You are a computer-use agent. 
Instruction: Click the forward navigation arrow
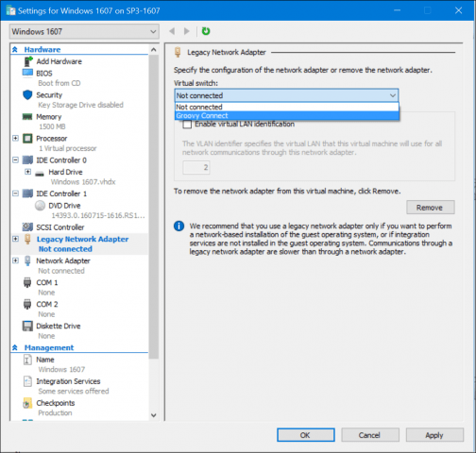187,31
